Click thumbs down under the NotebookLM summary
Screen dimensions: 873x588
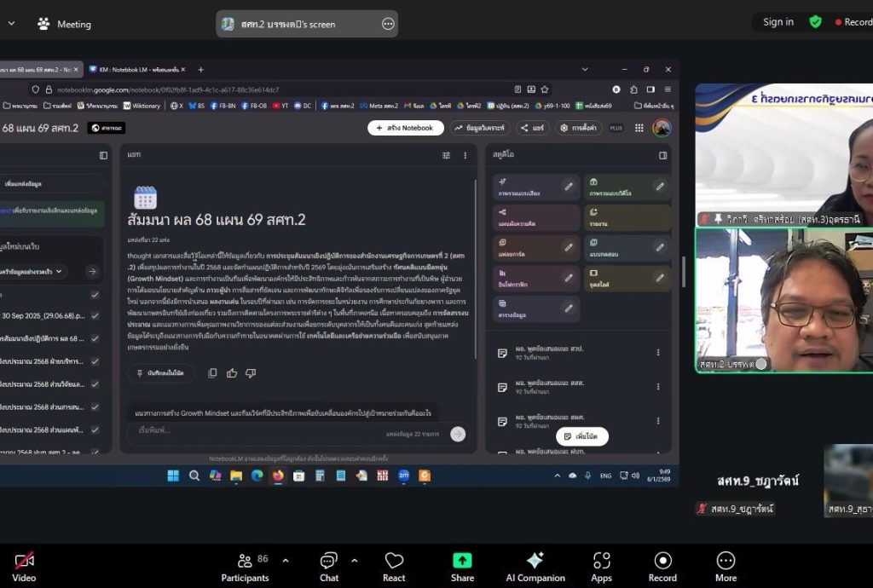tap(251, 373)
